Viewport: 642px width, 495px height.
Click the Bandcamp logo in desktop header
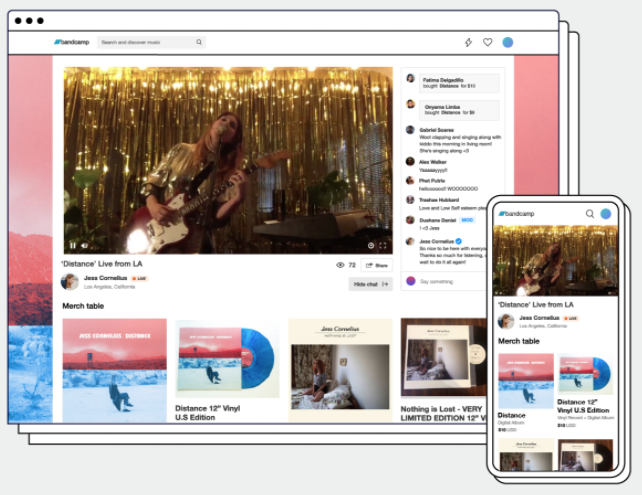pos(72,42)
